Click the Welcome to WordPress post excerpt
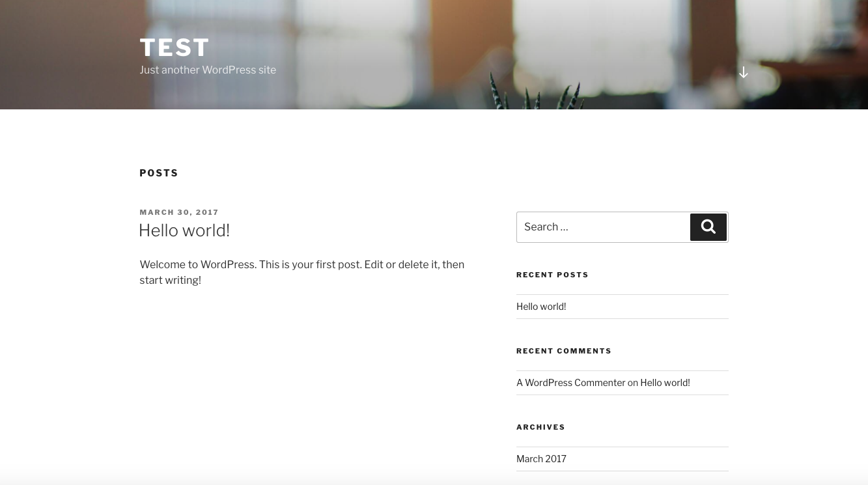 [302, 273]
